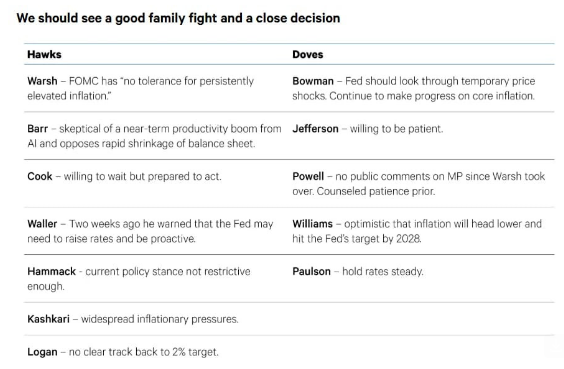This screenshot has width=564, height=369.
Task: Select the Warsh name in Hawks column
Action: click(x=42, y=81)
